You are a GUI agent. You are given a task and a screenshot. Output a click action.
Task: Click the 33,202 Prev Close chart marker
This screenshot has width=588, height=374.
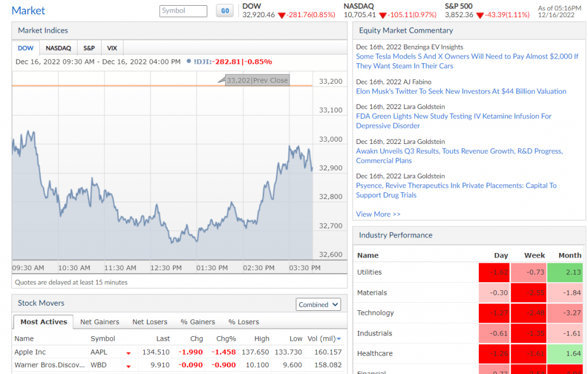tap(257, 80)
